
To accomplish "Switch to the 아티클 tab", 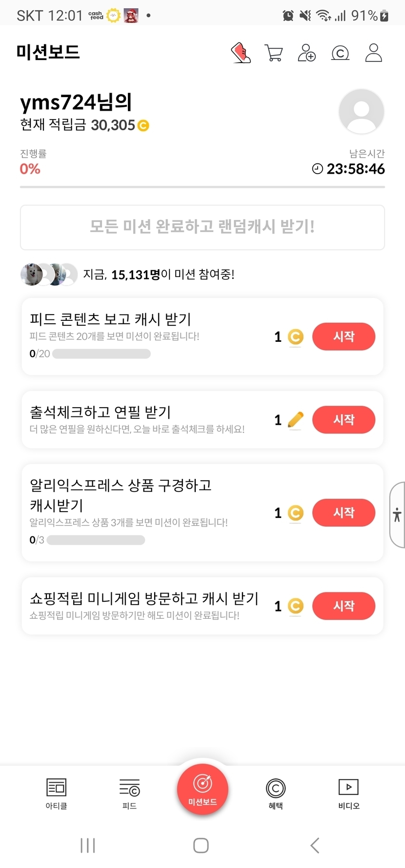I will point(56,793).
